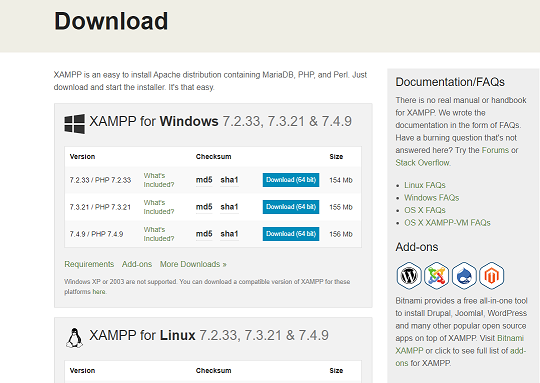Open the Forums link
The width and height of the screenshot is (540, 383).
pyautogui.click(x=495, y=150)
